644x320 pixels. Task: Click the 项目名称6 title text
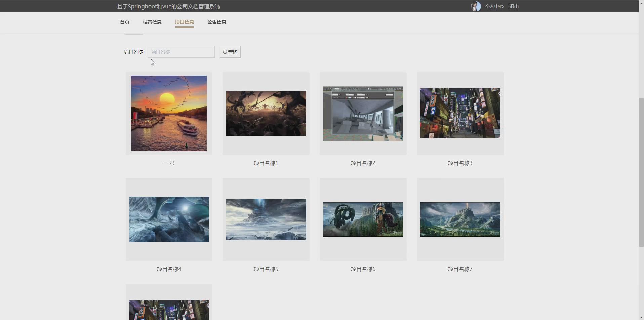363,269
